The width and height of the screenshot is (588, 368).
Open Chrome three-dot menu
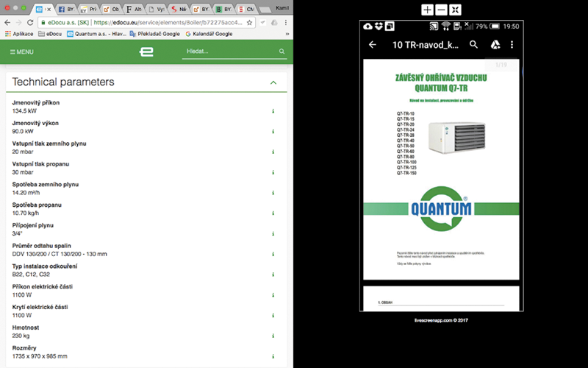pyautogui.click(x=286, y=23)
